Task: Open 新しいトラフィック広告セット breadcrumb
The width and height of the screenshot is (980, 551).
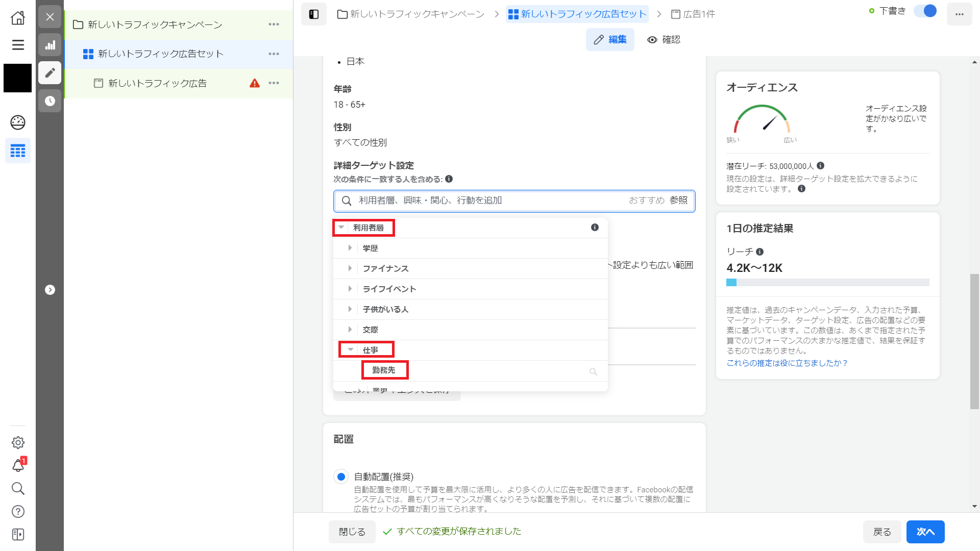Action: pos(577,14)
